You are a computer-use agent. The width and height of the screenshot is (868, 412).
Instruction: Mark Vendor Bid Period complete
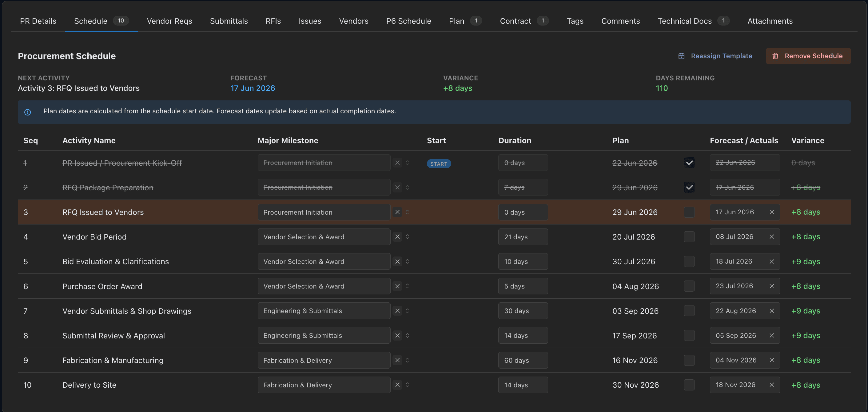689,236
